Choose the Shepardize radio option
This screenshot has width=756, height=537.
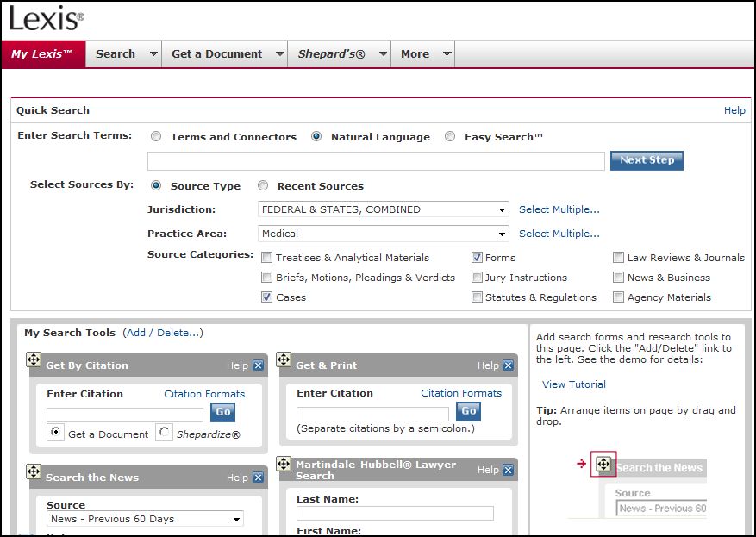click(164, 433)
